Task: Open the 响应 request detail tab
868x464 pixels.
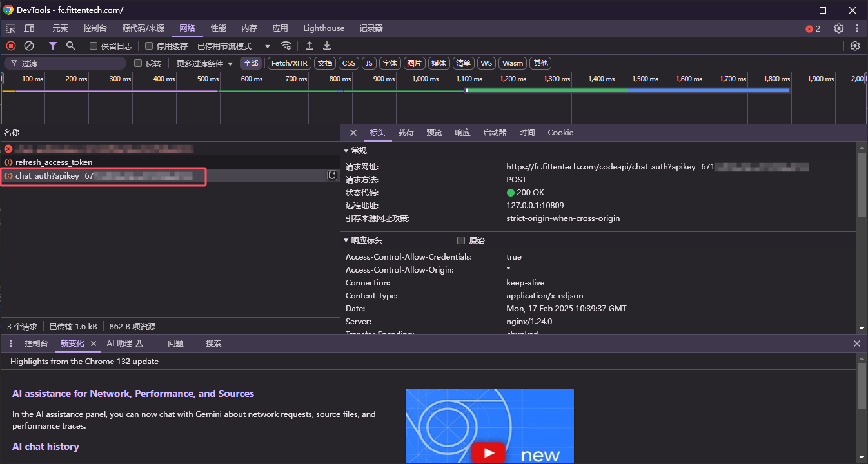Action: (x=462, y=133)
